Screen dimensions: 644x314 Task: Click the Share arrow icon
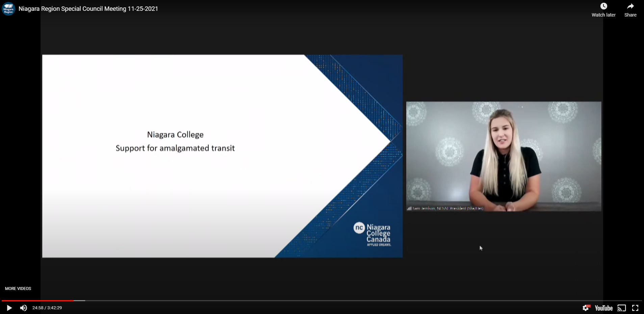point(630,6)
